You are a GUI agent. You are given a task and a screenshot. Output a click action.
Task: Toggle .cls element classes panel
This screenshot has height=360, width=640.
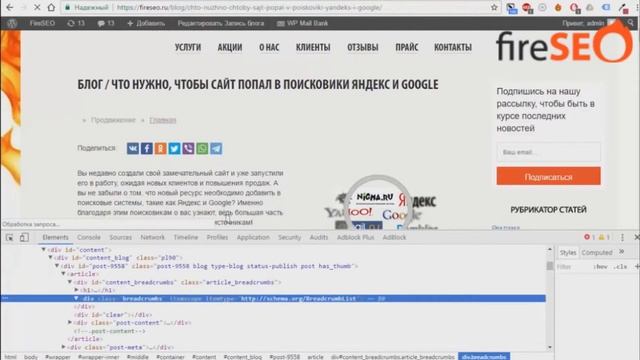(620, 267)
